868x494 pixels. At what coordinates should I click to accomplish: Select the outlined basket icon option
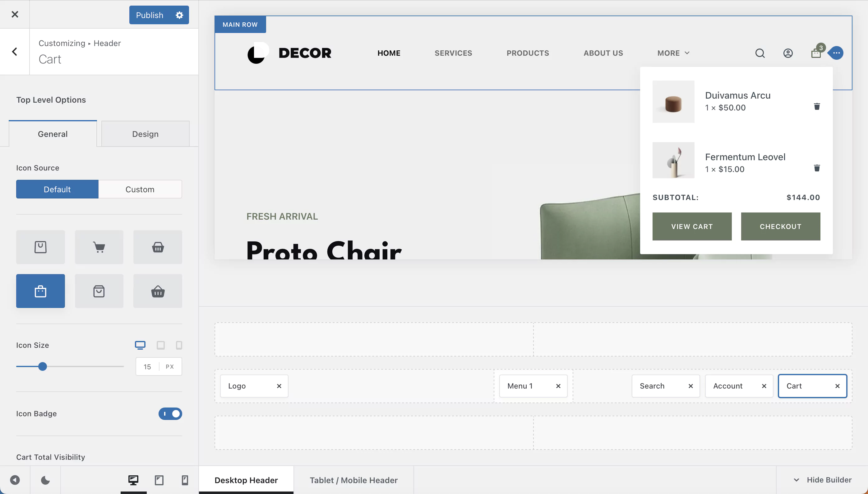pos(158,247)
